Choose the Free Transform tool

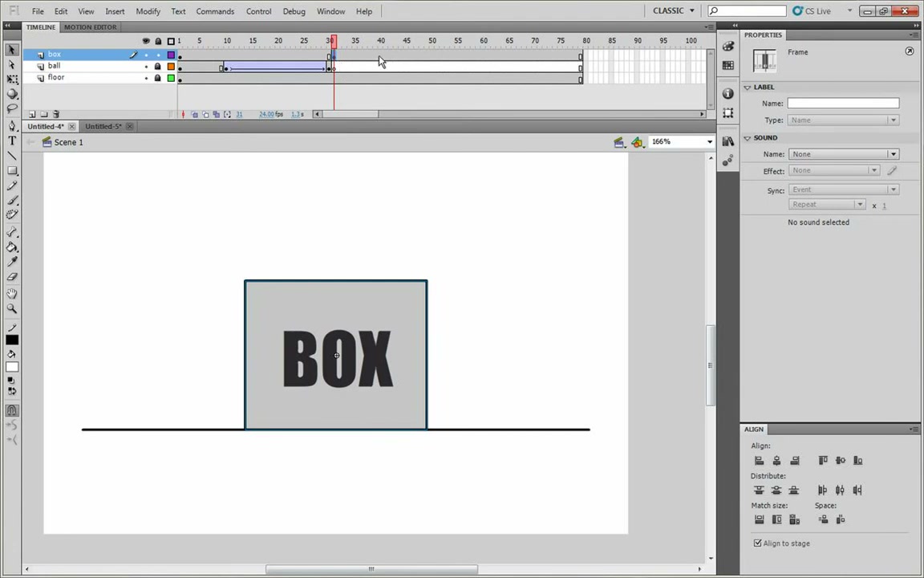[12, 79]
